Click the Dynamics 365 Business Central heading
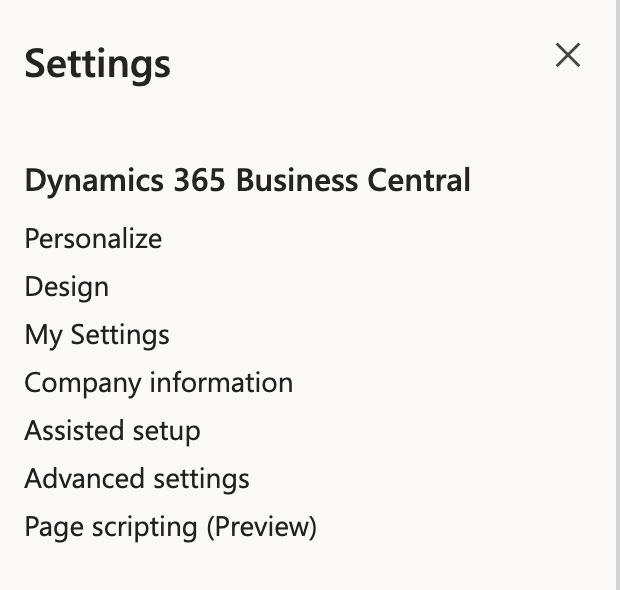The height and width of the screenshot is (590, 620). (247, 181)
